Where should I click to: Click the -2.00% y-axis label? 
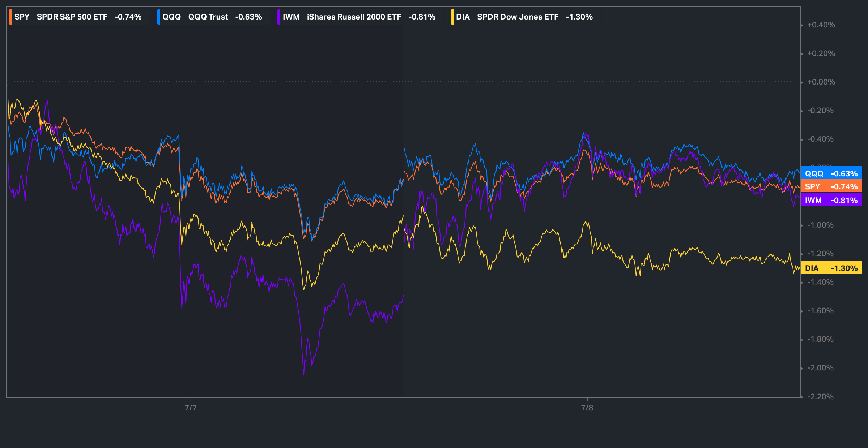pos(820,368)
